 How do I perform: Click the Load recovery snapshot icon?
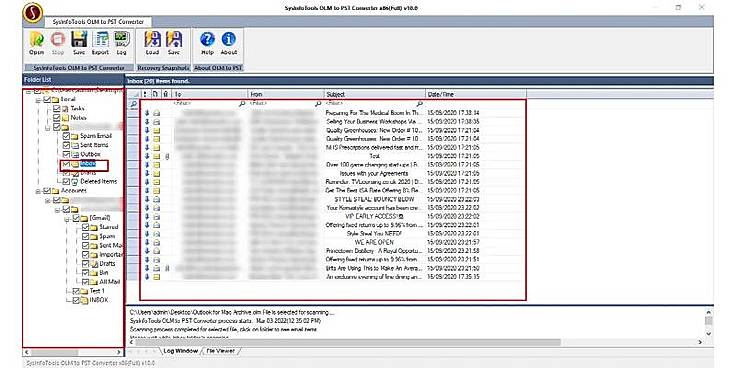coord(152,39)
